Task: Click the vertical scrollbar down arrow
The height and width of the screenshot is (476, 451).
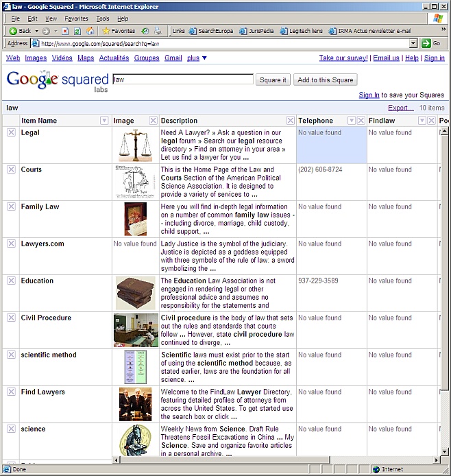Action: [444, 451]
